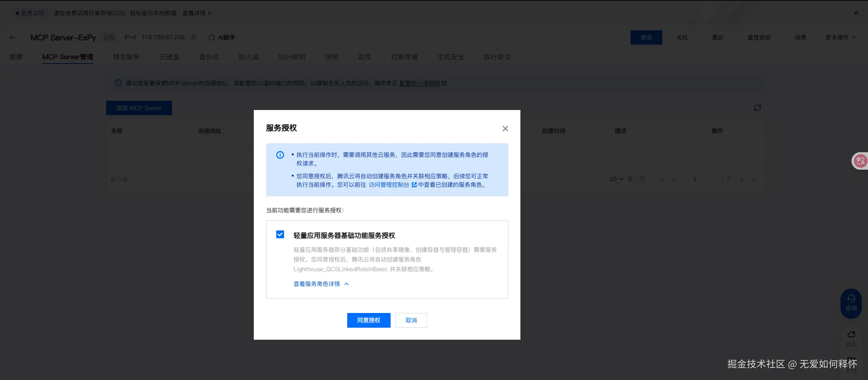This screenshot has height=380, width=868.
Task: Go back using the left arrow icon
Action: coord(13,37)
